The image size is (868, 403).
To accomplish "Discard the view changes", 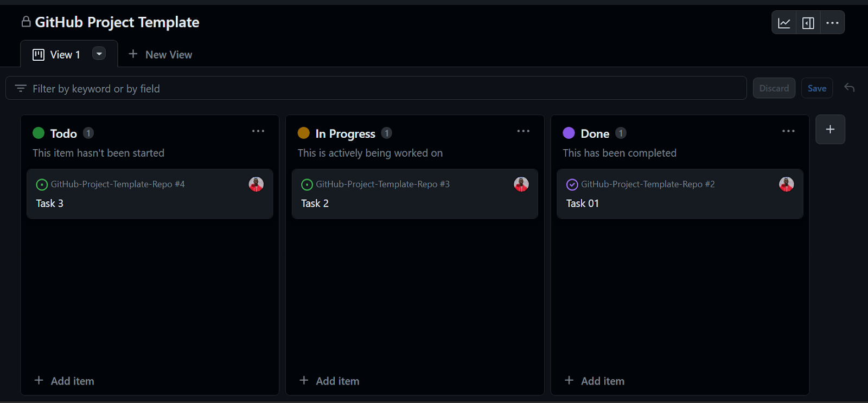I will [774, 88].
